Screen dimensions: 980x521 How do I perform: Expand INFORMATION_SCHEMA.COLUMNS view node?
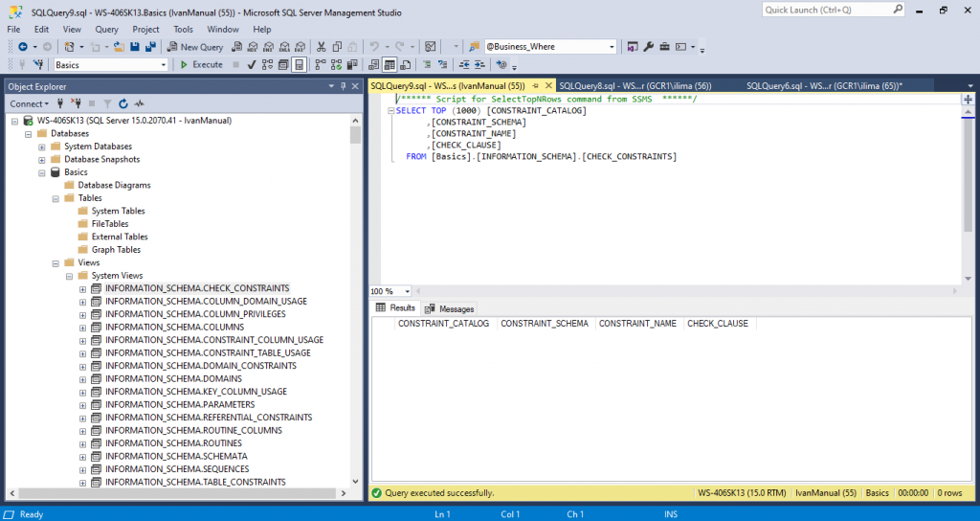point(82,328)
